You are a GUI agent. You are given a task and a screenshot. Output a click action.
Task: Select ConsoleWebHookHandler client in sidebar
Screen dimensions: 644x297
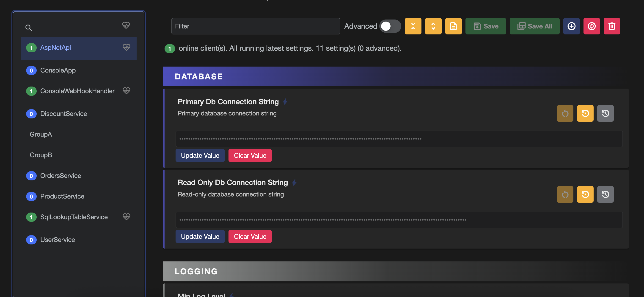(x=79, y=91)
